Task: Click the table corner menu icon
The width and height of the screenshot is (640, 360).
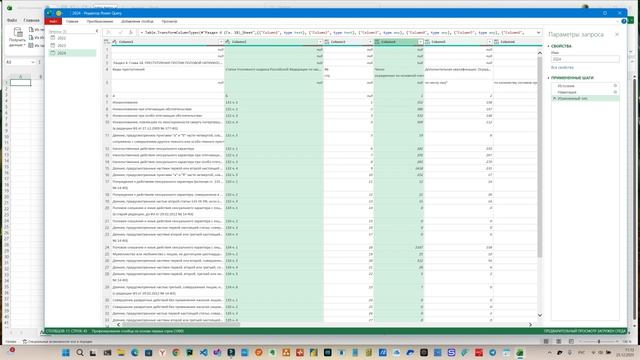Action: [107, 42]
